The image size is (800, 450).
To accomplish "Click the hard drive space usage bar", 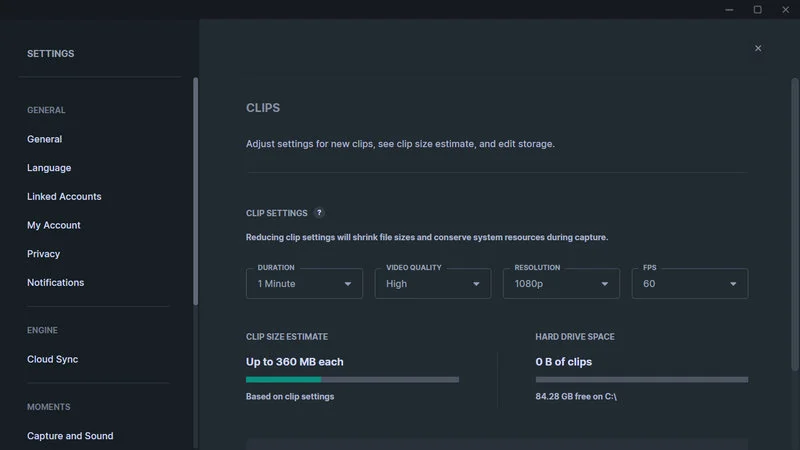I will pyautogui.click(x=641, y=380).
